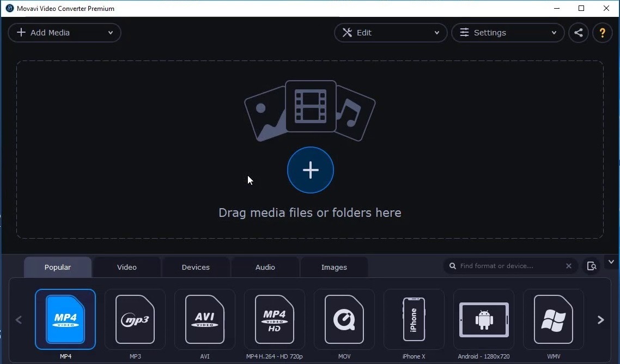Click the share icon button
The width and height of the screenshot is (620, 364).
coord(579,33)
